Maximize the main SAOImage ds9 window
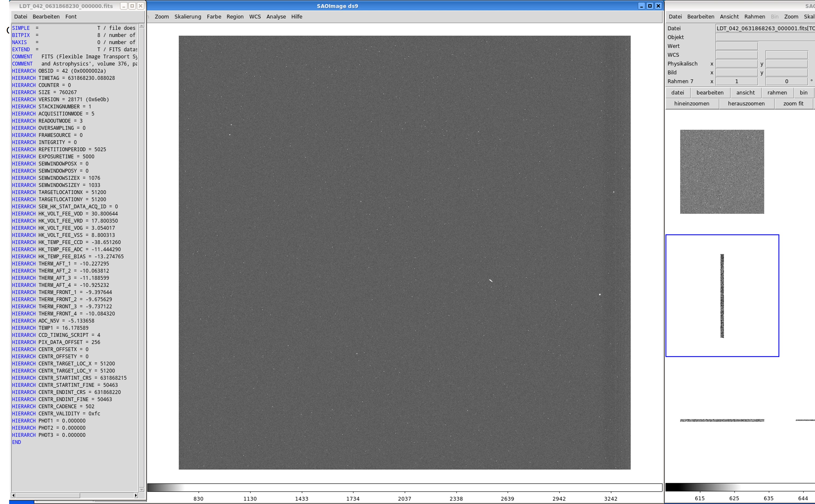This screenshot has width=815, height=504. pyautogui.click(x=650, y=6)
